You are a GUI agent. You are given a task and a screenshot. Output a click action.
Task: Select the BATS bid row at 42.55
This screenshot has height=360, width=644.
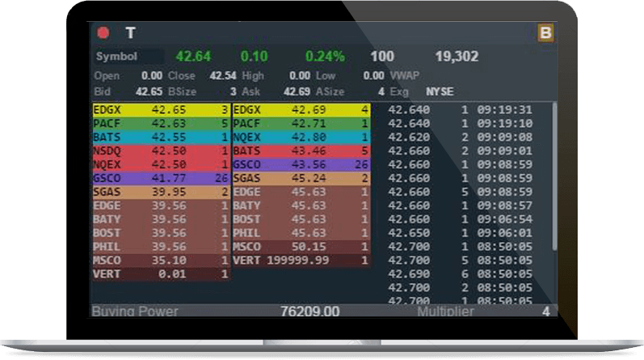(x=161, y=137)
